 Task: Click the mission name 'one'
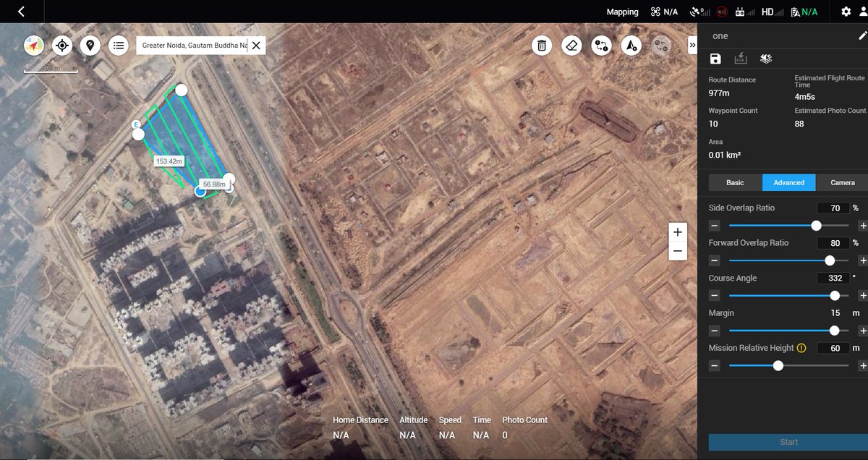tap(720, 35)
